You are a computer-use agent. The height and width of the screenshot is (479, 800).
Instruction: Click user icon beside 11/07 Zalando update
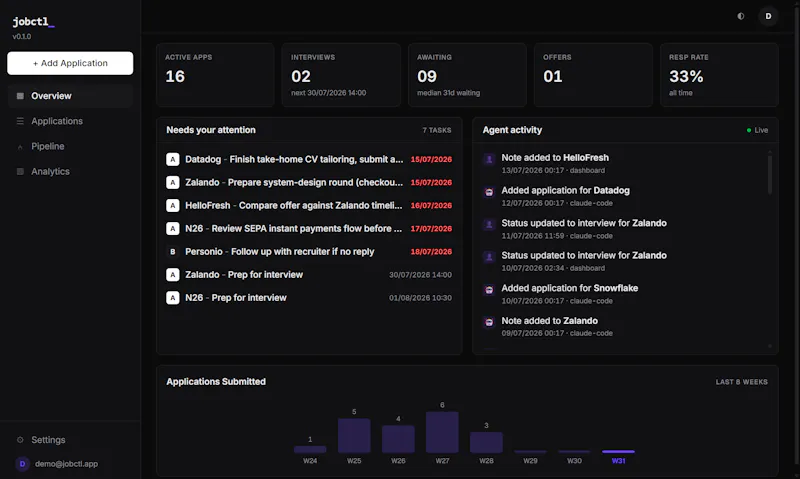point(489,224)
